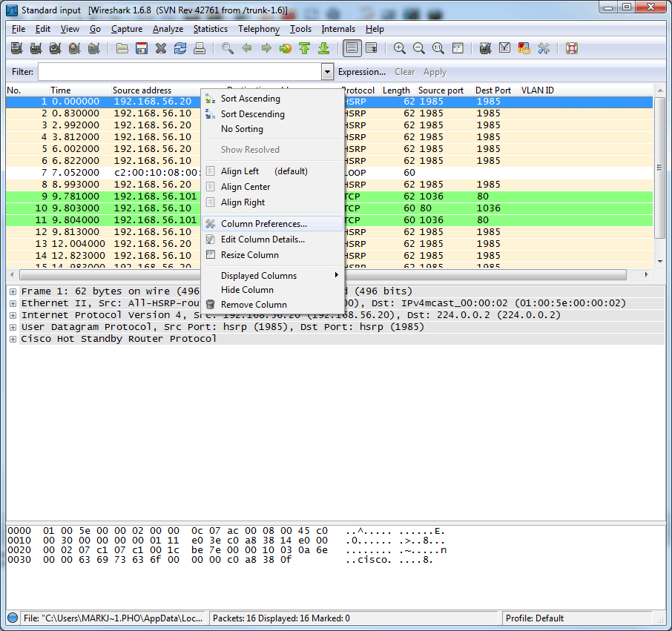Zoom in on packet text
Image resolution: width=672 pixels, height=631 pixels.
pyautogui.click(x=400, y=48)
